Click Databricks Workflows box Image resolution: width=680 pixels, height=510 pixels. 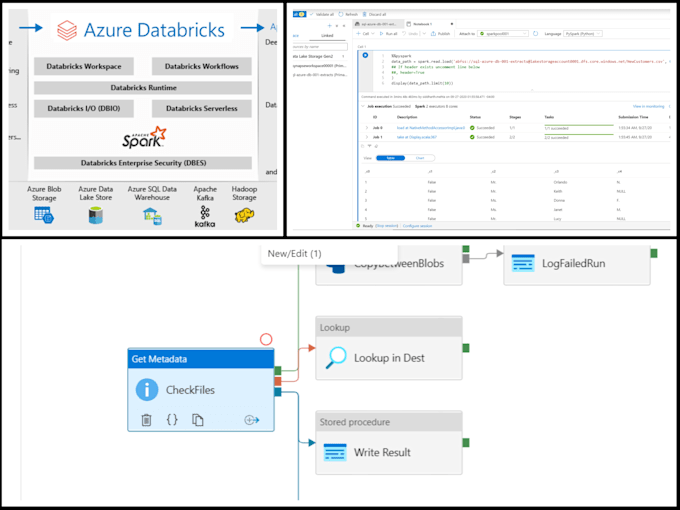point(202,66)
